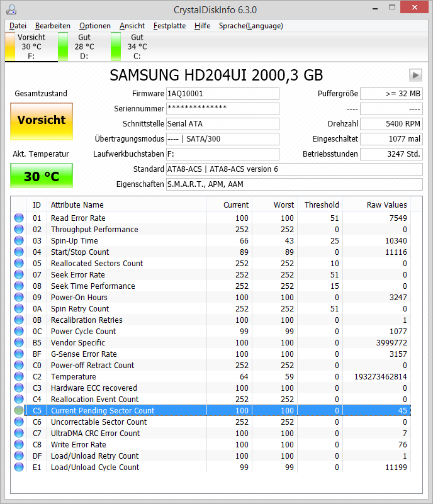Click the Firmware field 1AQ10001
The height and width of the screenshot is (504, 433).
[222, 94]
